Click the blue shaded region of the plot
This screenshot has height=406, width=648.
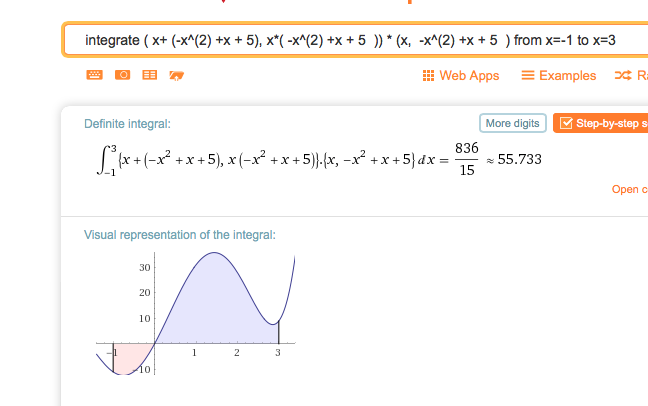214,306
